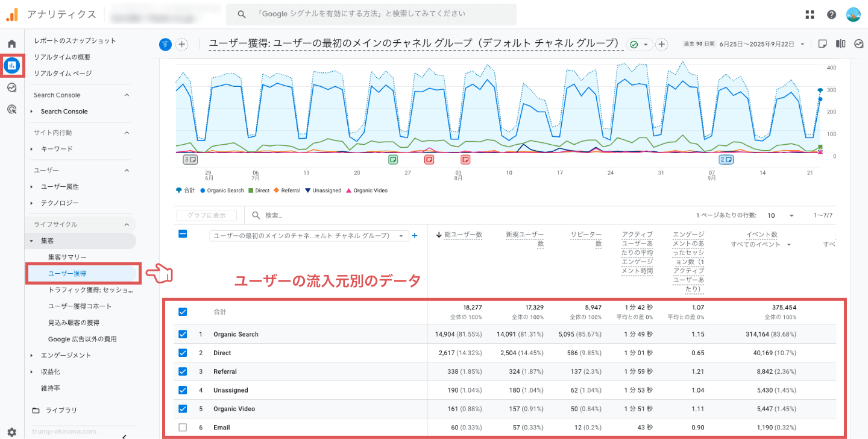Open the Admin settings gear icon

pos(11,432)
